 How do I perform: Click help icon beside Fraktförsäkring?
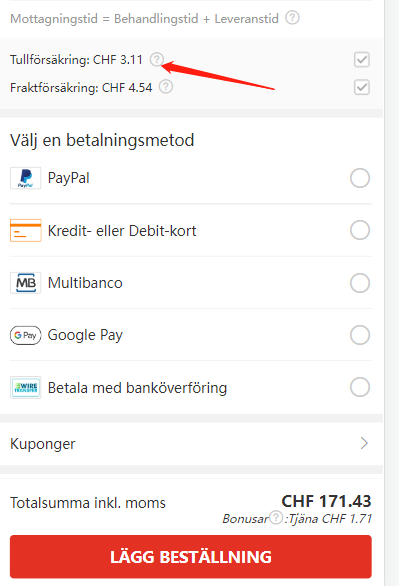click(x=166, y=87)
